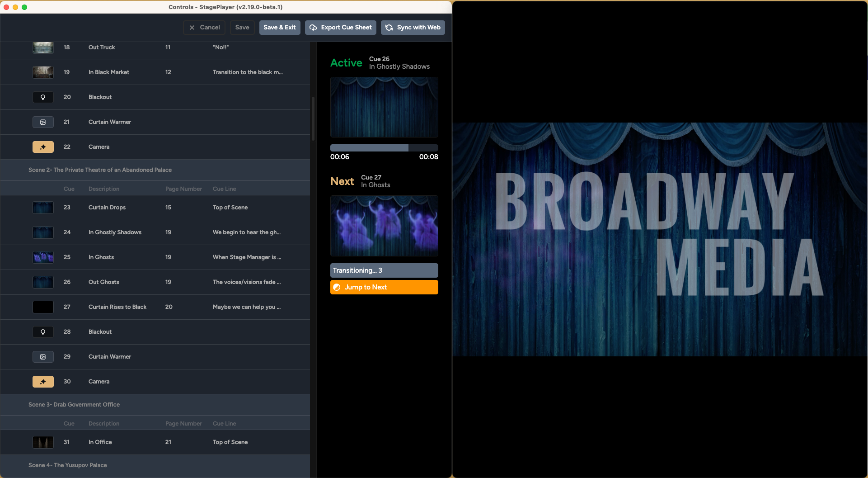Click page number 20 in cue 27 row
This screenshot has height=478, width=868.
coord(169,307)
